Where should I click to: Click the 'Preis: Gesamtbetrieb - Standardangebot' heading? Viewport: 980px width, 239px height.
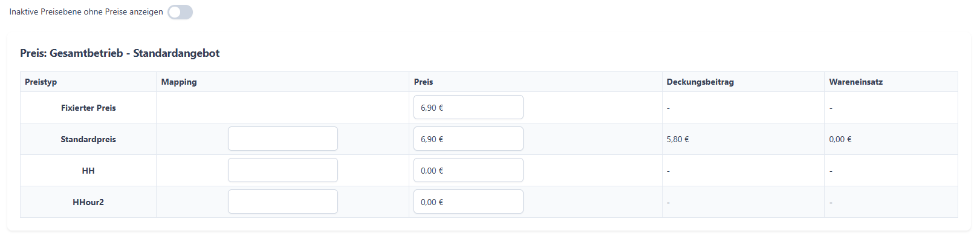(120, 53)
